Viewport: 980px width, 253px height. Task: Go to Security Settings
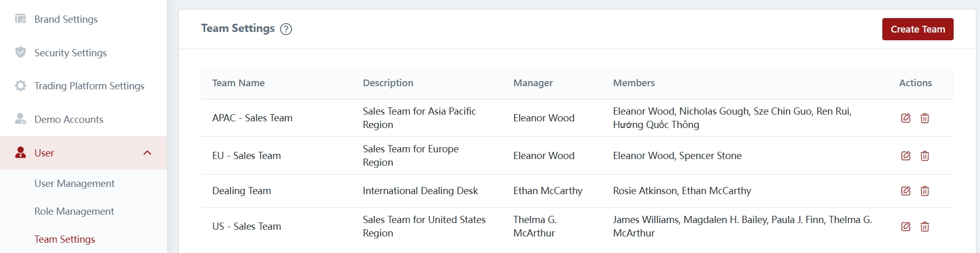coord(70,53)
